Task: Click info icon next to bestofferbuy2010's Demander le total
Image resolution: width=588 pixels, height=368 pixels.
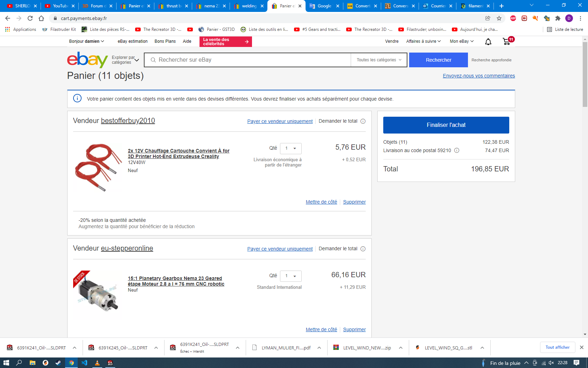Action: point(363,121)
